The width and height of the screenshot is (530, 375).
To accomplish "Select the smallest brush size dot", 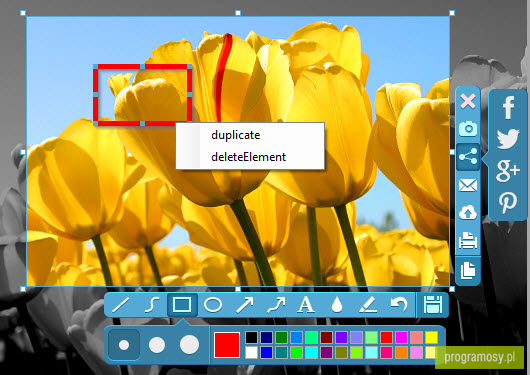I will click(x=124, y=345).
